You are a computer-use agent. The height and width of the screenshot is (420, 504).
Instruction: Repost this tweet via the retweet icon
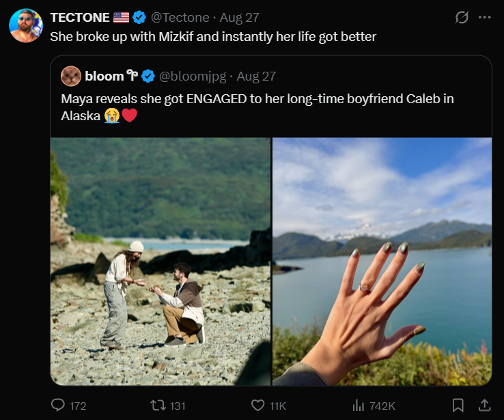(158, 405)
